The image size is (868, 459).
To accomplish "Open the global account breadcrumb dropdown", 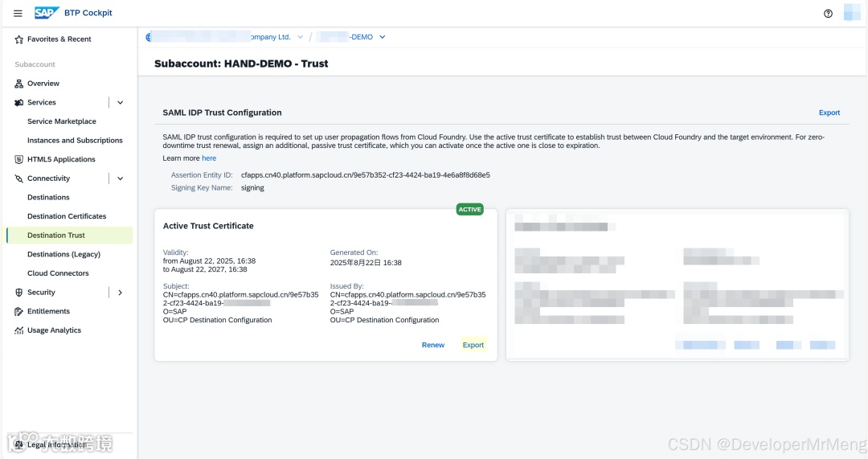I will [x=300, y=37].
